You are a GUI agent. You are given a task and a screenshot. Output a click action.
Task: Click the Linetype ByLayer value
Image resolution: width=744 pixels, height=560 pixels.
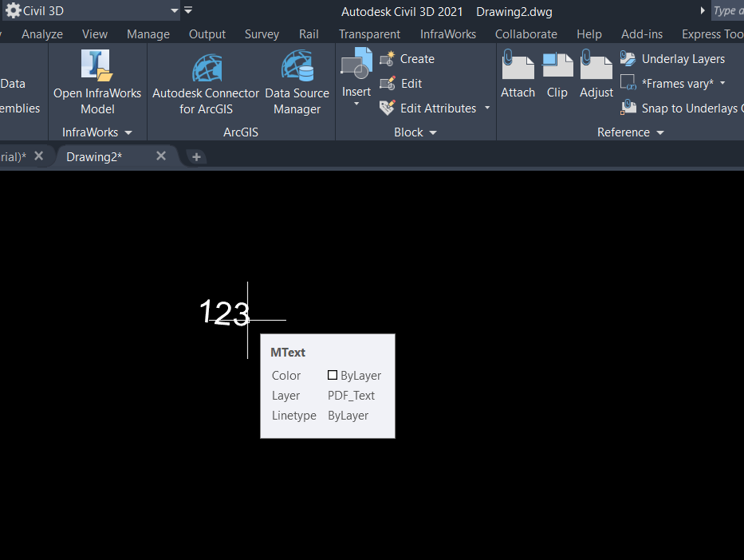pyautogui.click(x=348, y=416)
